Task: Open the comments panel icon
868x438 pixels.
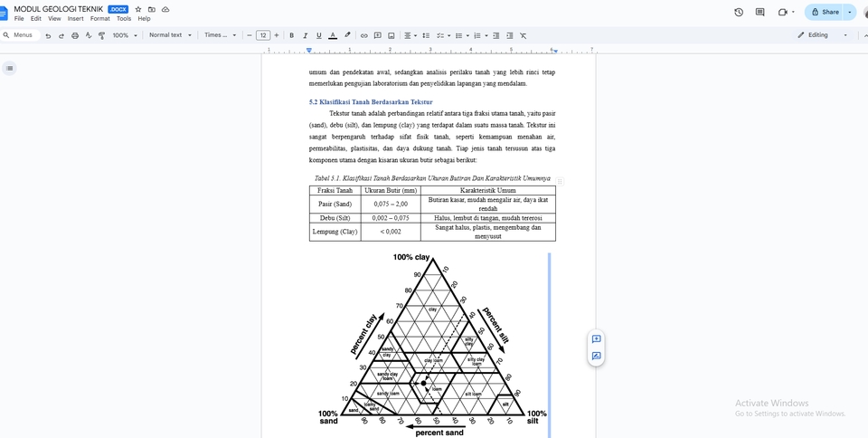Action: click(759, 12)
